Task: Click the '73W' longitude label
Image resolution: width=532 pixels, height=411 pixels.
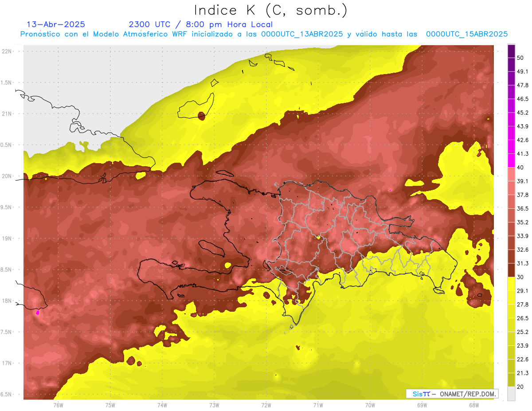Action: [x=214, y=405]
